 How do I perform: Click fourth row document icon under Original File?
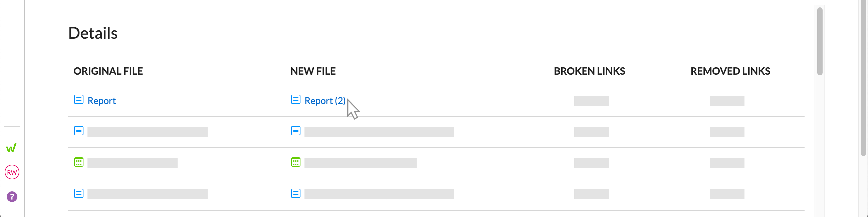[x=78, y=193]
